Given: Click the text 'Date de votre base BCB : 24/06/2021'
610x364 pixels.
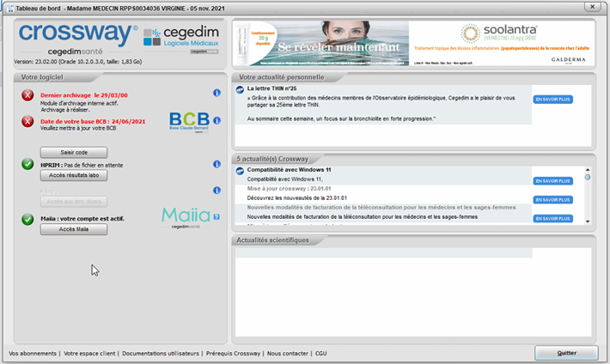Looking at the screenshot, I should pyautogui.click(x=93, y=121).
